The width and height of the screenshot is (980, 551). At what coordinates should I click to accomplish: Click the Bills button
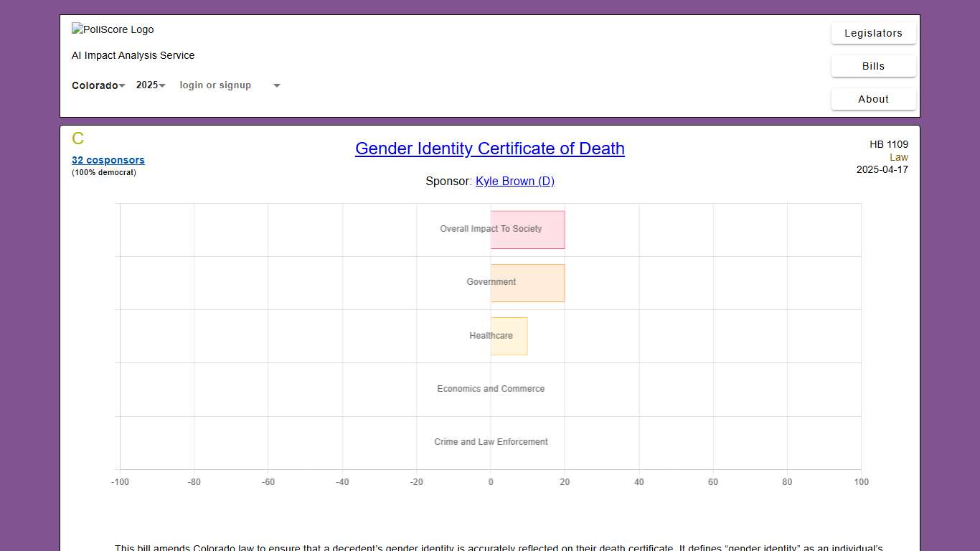873,66
